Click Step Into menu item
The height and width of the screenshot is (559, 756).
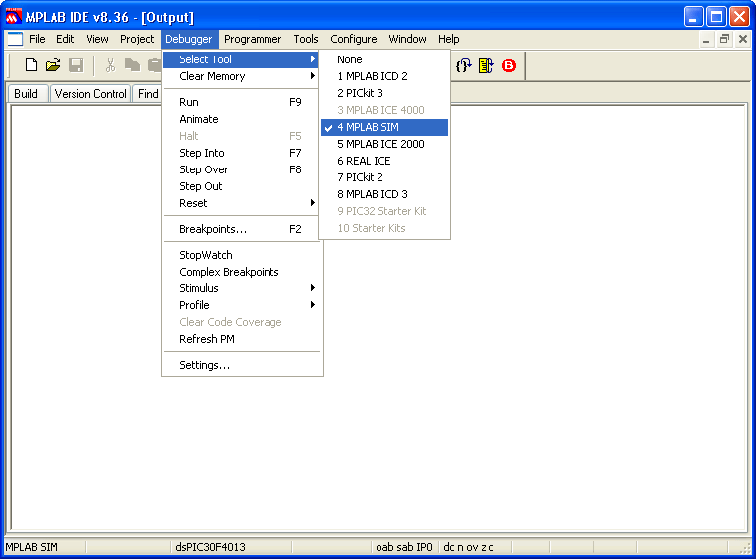click(241, 153)
